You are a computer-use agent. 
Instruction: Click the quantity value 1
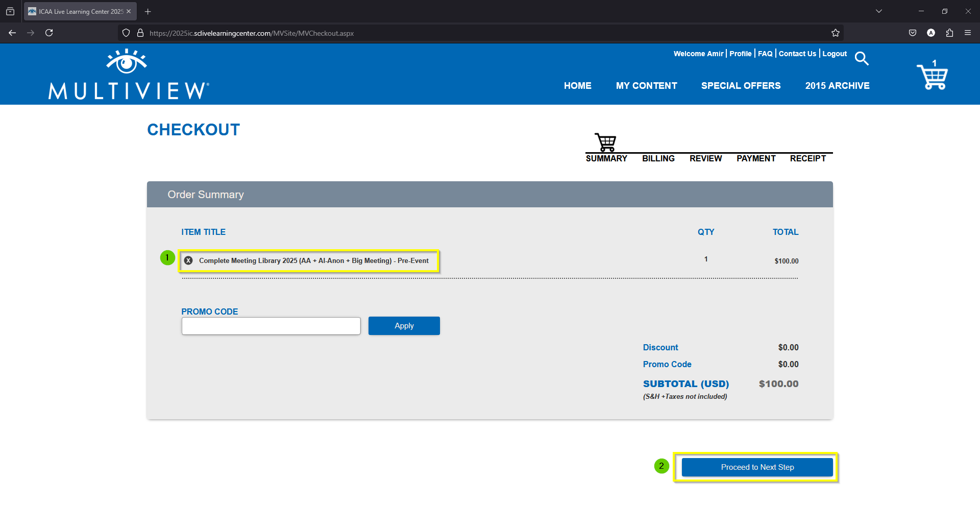point(706,259)
